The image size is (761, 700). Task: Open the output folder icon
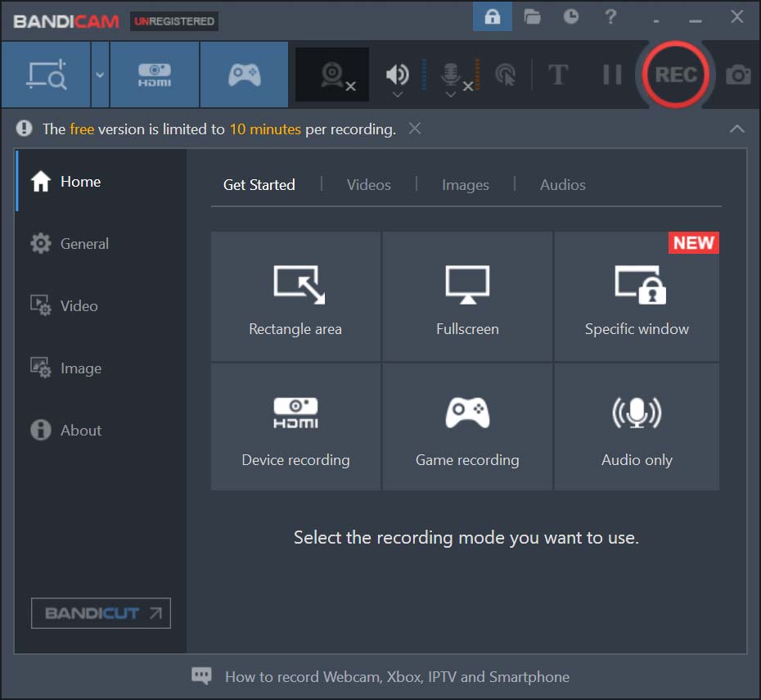point(532,17)
